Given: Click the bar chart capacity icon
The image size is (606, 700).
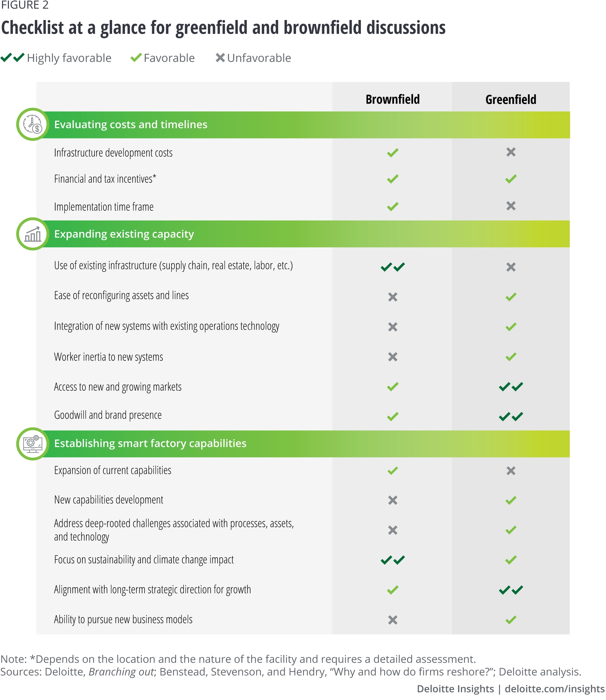Looking at the screenshot, I should 33,234.
